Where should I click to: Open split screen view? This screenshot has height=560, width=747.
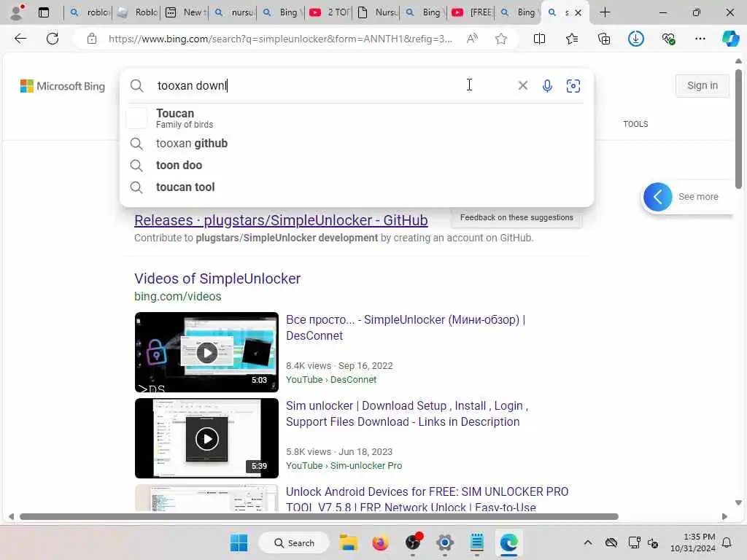point(539,39)
